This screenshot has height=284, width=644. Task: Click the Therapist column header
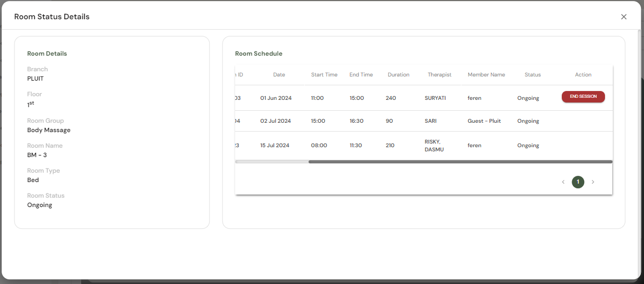[440, 75]
